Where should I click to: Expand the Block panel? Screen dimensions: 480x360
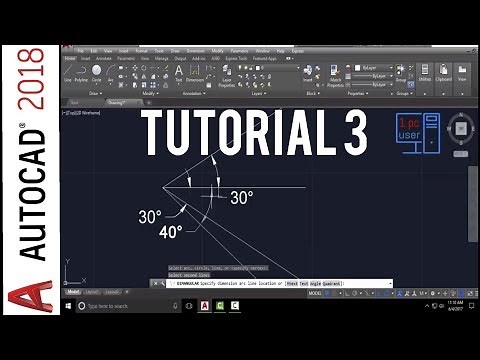[x=313, y=93]
